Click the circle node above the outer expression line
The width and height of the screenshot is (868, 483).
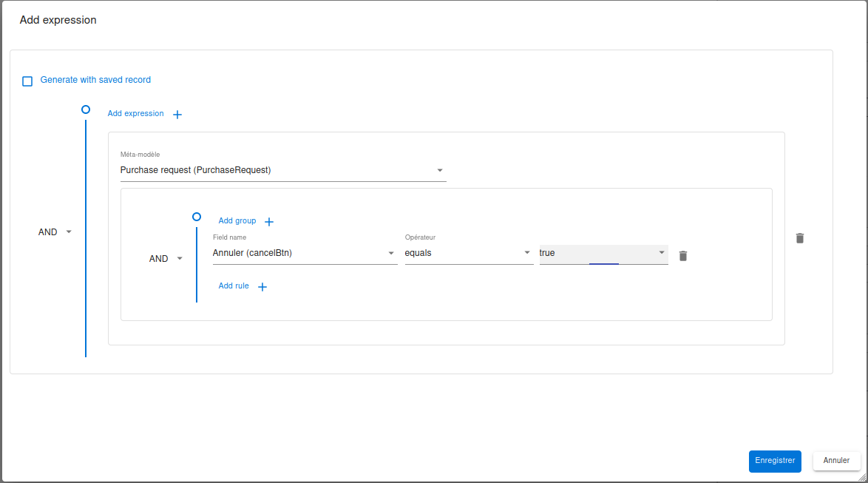tap(86, 109)
